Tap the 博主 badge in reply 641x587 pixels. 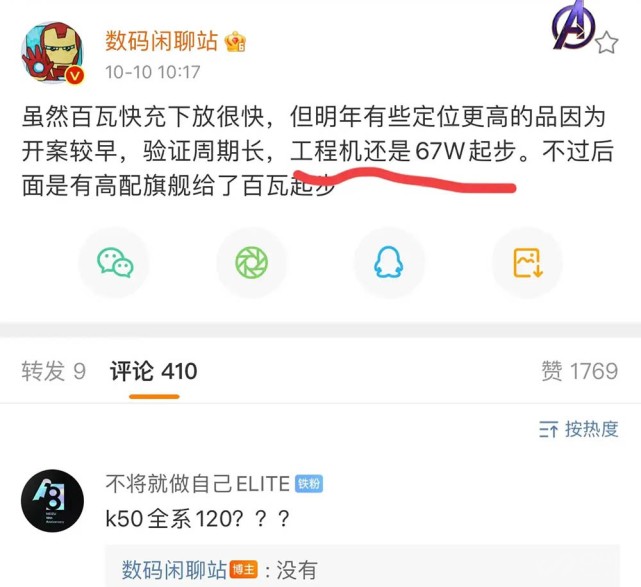(244, 570)
